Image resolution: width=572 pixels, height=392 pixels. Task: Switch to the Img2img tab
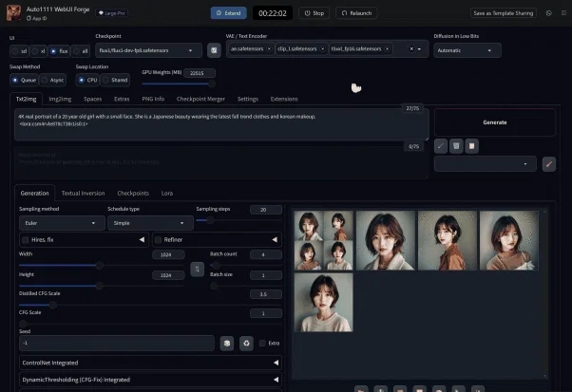(x=60, y=99)
